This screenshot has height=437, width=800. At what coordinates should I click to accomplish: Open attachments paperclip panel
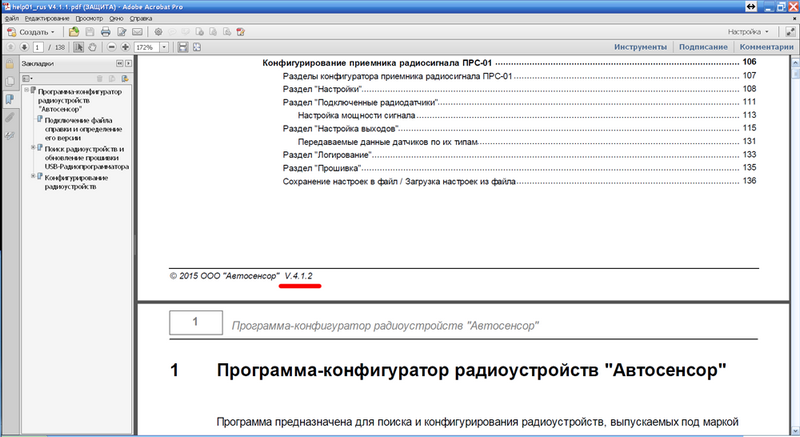pos(10,117)
